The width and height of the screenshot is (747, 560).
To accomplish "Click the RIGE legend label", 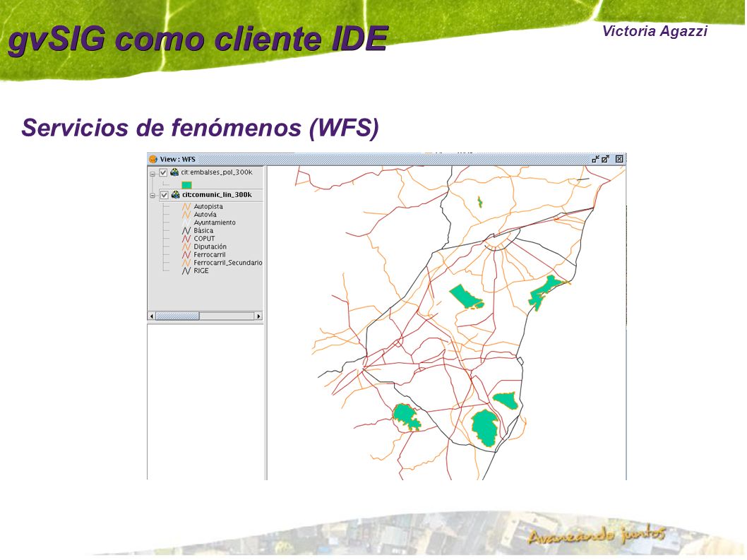I will [x=201, y=270].
